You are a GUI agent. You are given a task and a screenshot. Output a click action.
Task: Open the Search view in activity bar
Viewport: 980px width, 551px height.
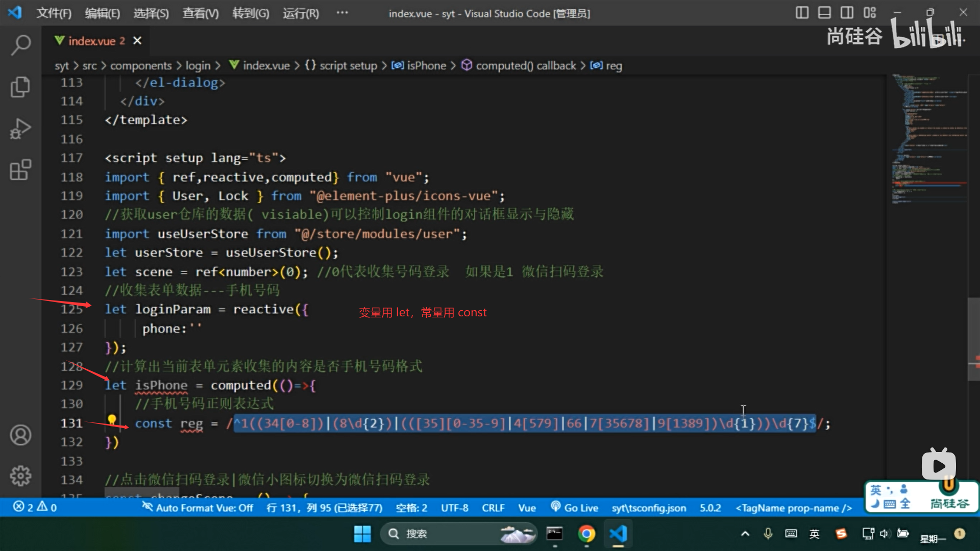20,45
